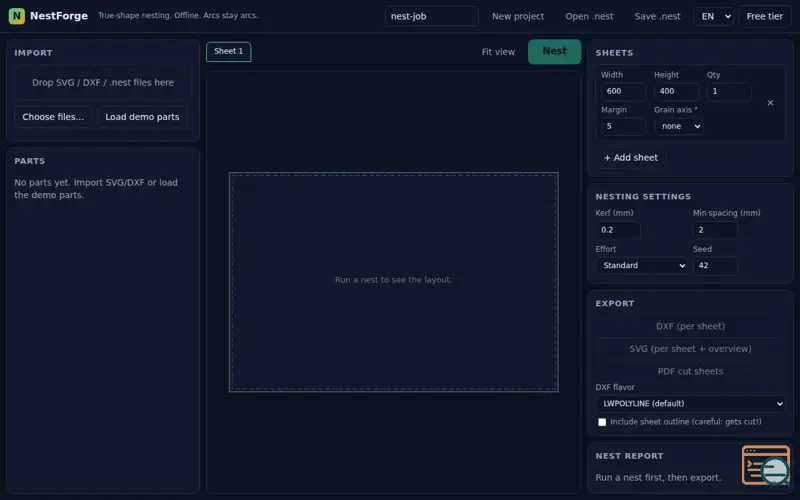Click the nest-job project name field
The image size is (800, 500).
pos(432,16)
